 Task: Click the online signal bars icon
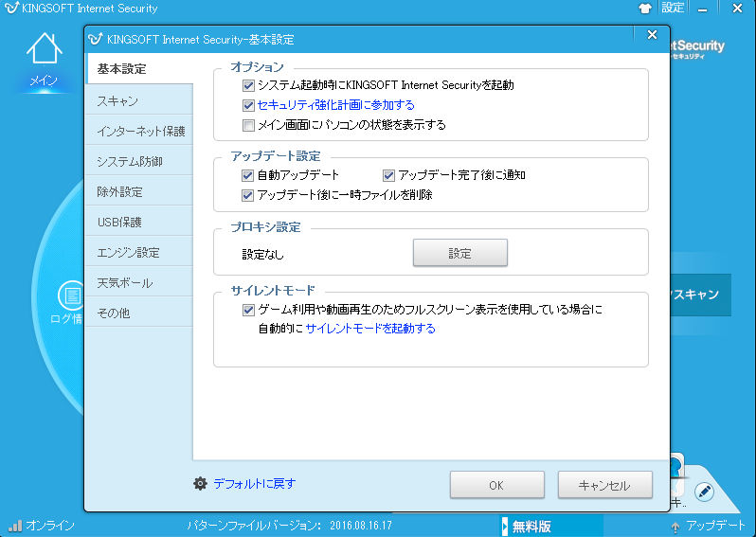[15, 526]
